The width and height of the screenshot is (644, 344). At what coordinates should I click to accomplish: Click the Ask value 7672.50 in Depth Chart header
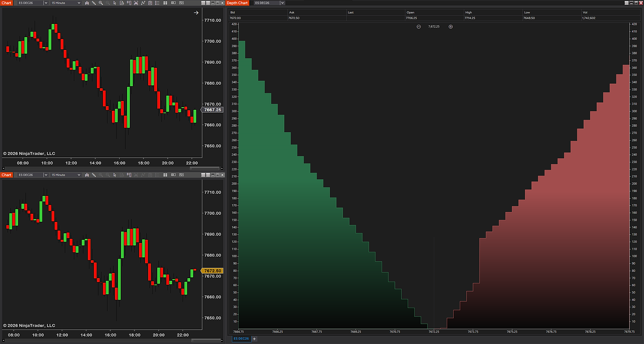coord(294,18)
